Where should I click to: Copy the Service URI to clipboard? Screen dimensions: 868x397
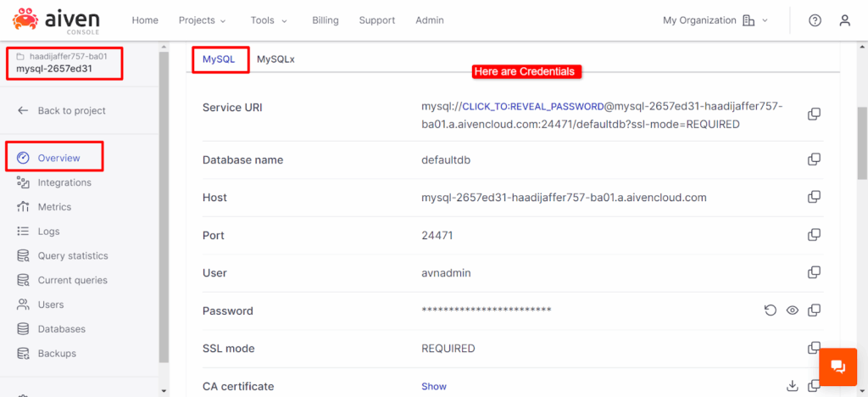[x=814, y=115]
